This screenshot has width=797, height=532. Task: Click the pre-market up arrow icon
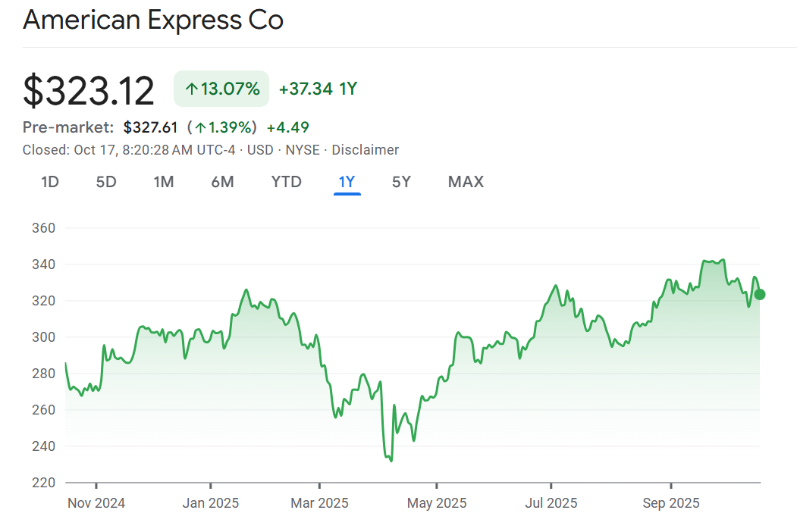point(199,127)
